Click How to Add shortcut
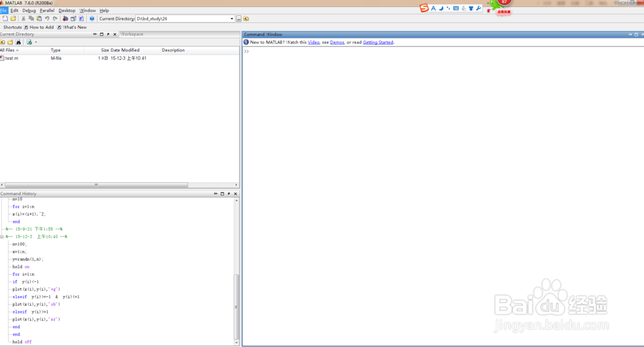Screen dimensions: 644x347 pyautogui.click(x=39, y=27)
